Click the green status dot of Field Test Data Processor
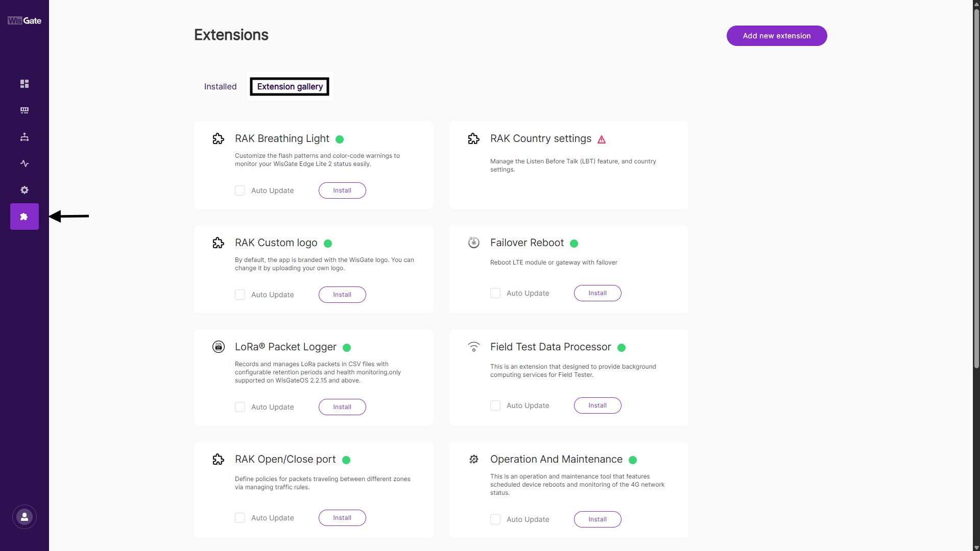The height and width of the screenshot is (551, 980). 622,348
